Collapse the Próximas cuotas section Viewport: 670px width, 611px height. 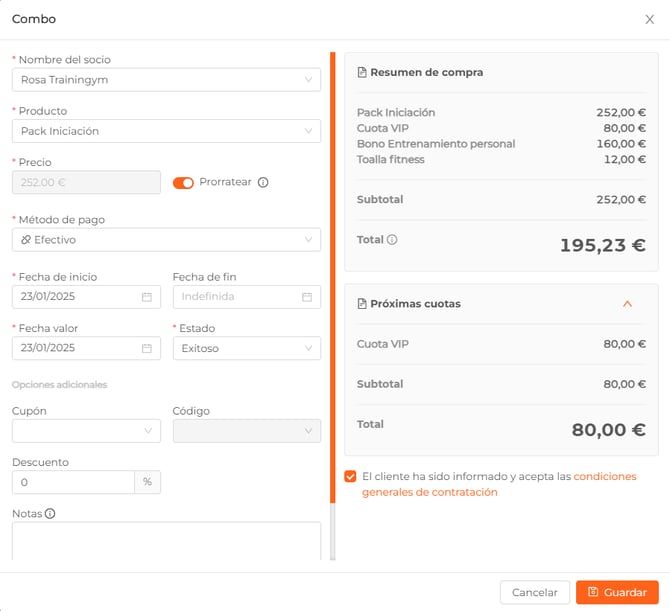(627, 304)
